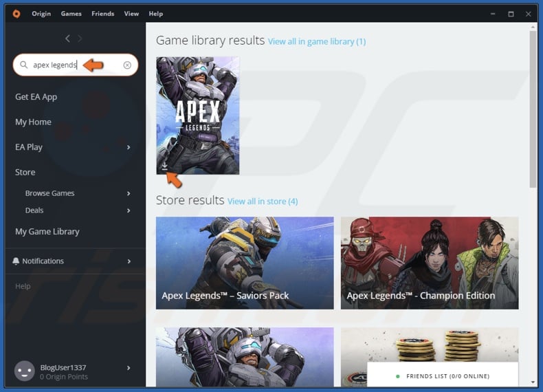The width and height of the screenshot is (543, 392).
Task: Open the Friends List bar
Action: tap(443, 375)
